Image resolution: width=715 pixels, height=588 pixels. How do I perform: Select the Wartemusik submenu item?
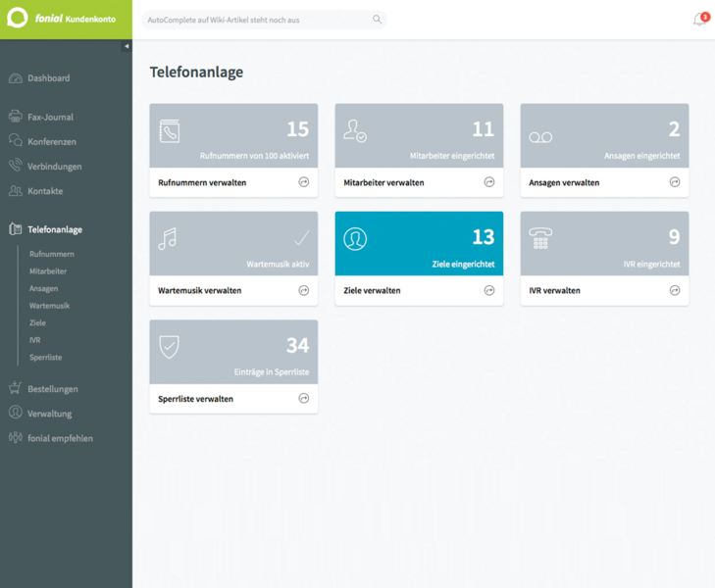[49, 306]
